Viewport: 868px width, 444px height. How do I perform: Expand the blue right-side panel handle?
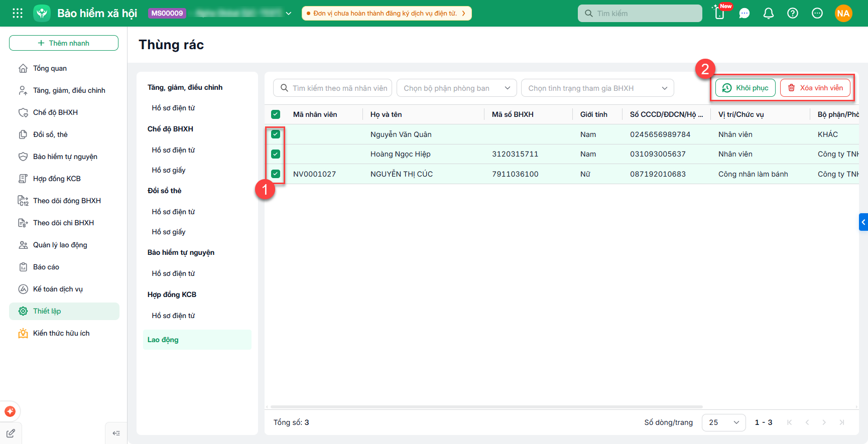(863, 222)
